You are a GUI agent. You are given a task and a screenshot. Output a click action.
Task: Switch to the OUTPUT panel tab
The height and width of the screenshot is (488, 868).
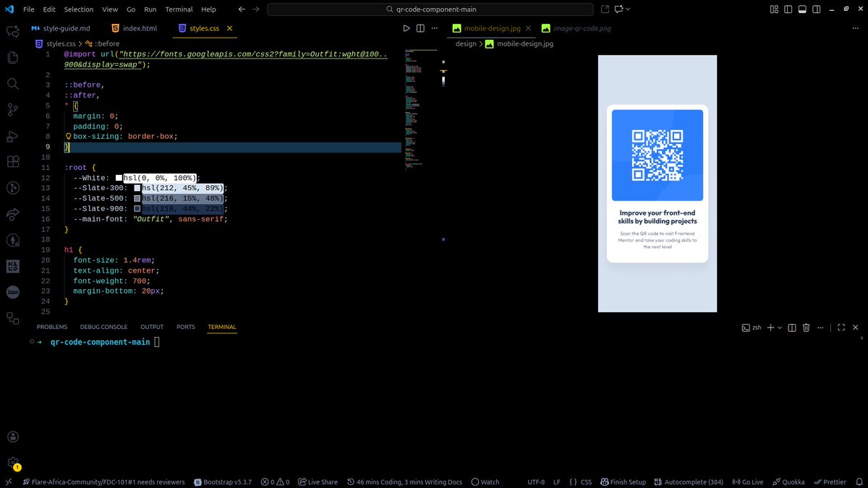pos(152,327)
